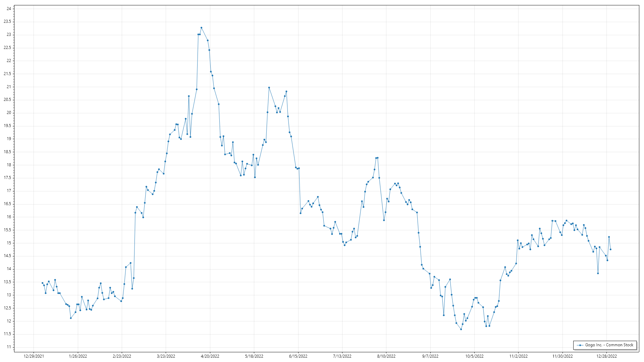Click the 2/23/2022 x-axis date label
The height and width of the screenshot is (362, 644).
point(122,356)
